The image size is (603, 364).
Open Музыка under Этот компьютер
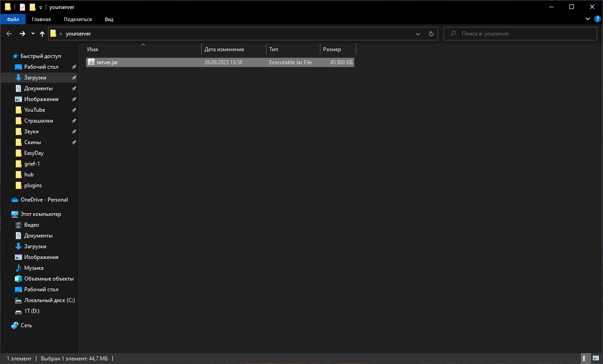(34, 268)
